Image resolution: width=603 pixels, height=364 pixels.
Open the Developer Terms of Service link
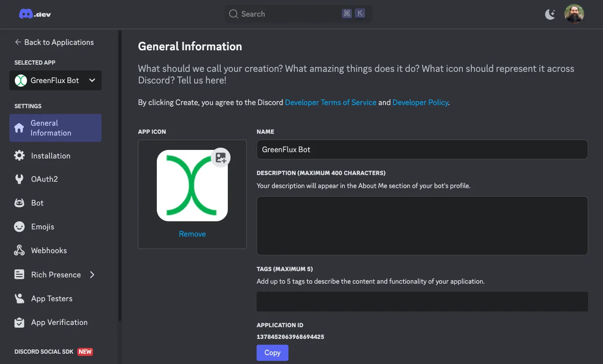(x=330, y=102)
